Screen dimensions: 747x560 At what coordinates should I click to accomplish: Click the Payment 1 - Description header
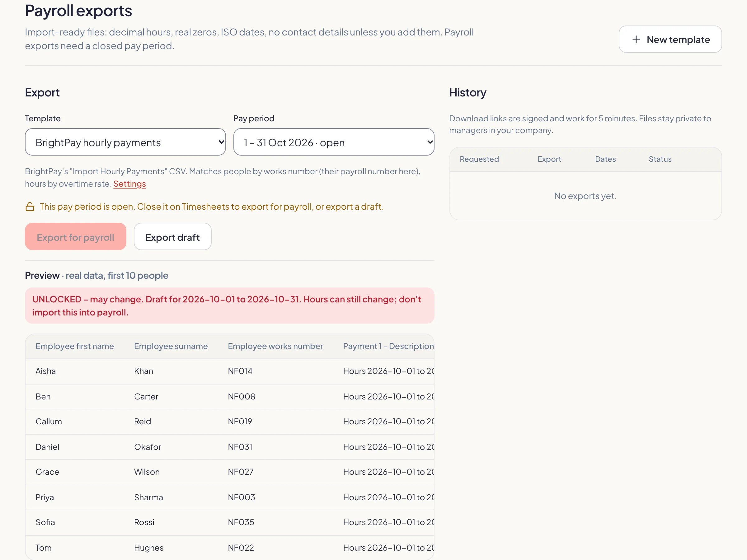[x=388, y=346]
